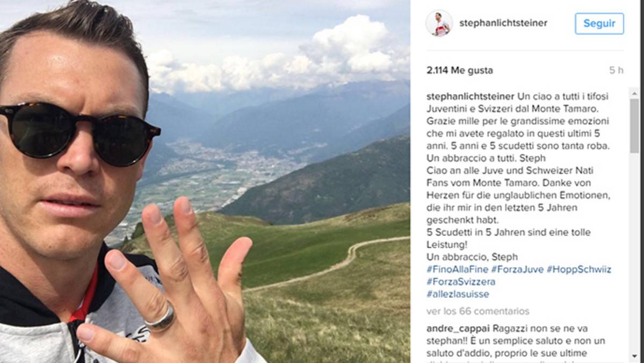Open the #allezlasuisse hashtag

pyautogui.click(x=458, y=294)
